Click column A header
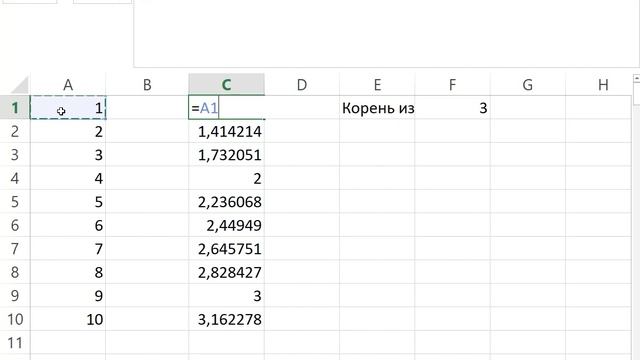The image size is (640, 360). coord(68,84)
